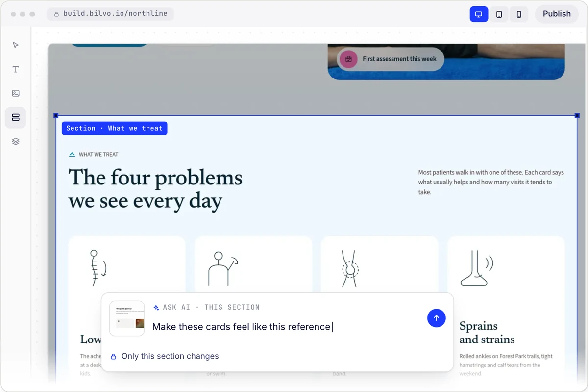Send the AI prompt with the arrow button

tap(436, 318)
